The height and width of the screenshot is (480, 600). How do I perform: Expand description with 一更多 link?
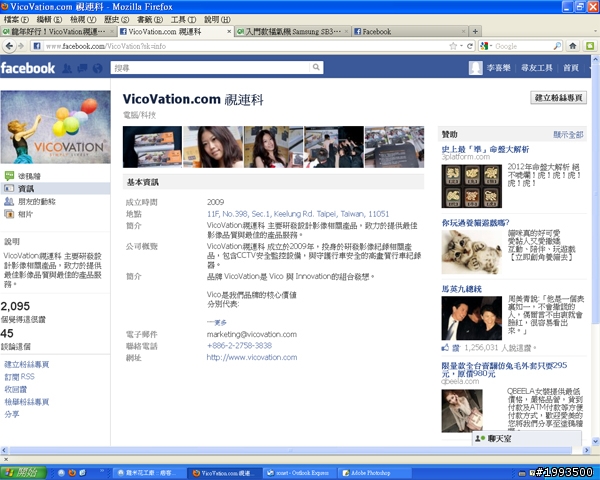click(217, 323)
